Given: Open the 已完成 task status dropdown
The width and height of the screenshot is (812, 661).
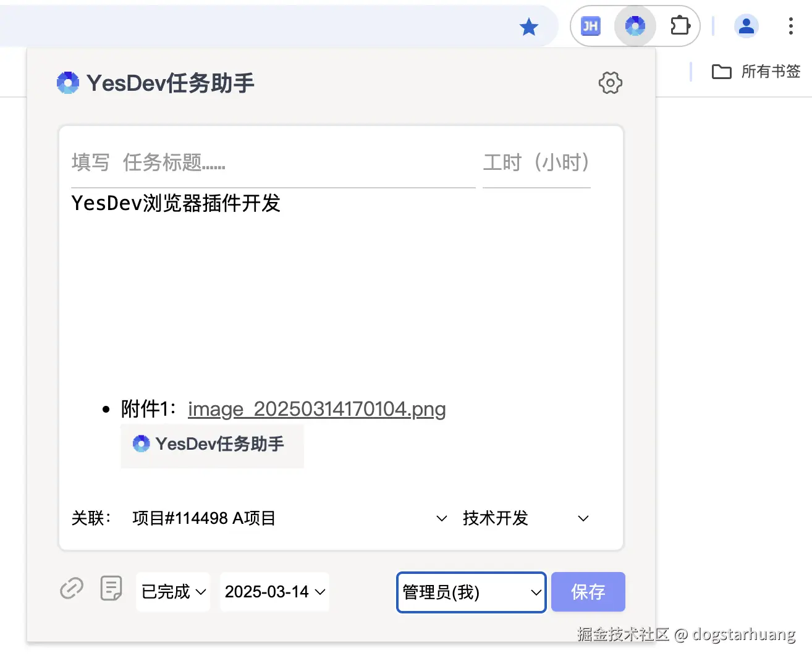Looking at the screenshot, I should pyautogui.click(x=172, y=592).
